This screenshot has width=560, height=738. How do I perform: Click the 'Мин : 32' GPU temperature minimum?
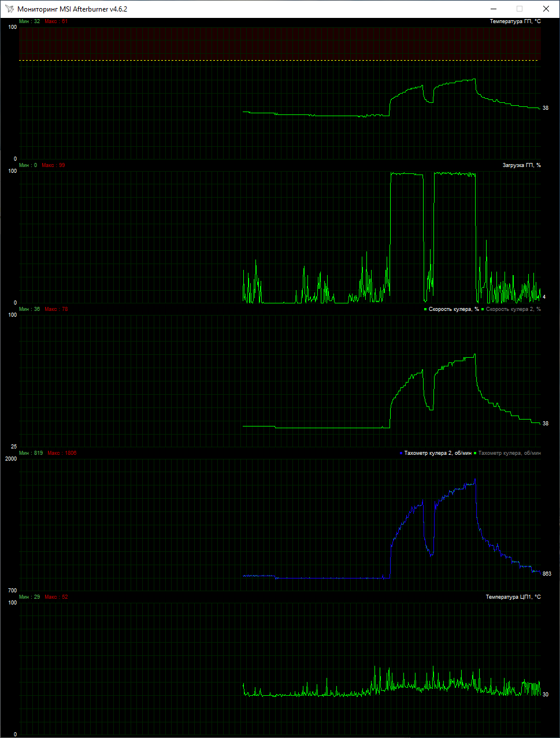click(x=29, y=21)
